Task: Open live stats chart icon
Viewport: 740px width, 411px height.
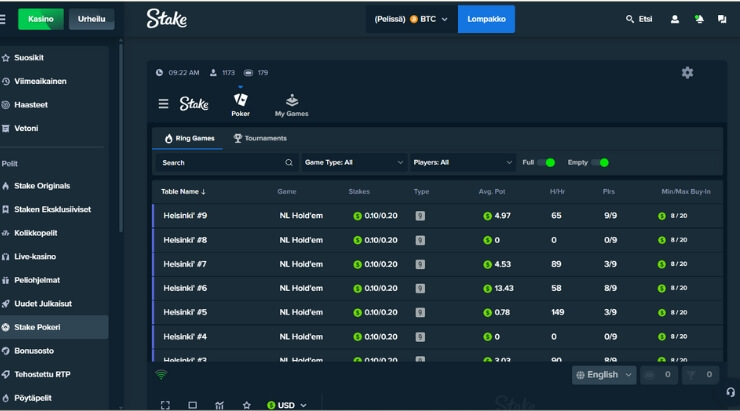Action: [x=219, y=405]
